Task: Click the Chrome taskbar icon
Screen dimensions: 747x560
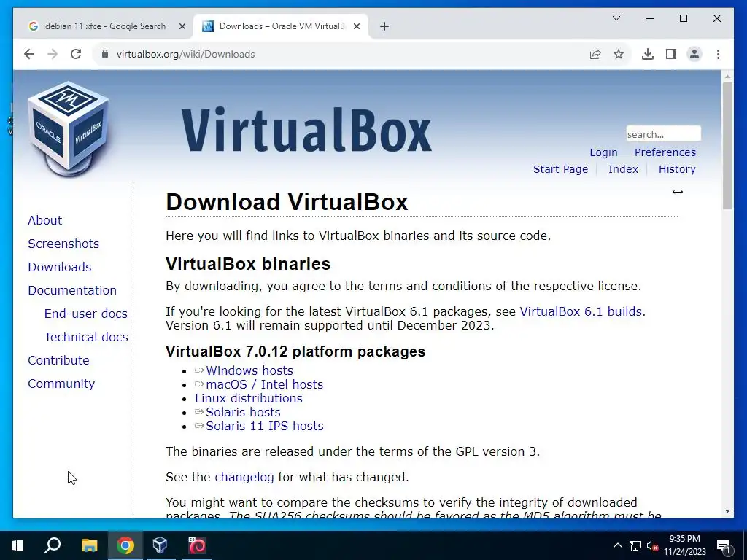Action: coord(125,545)
